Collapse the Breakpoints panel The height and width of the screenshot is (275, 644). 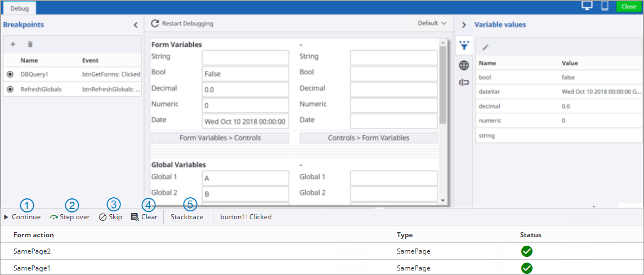click(x=135, y=25)
